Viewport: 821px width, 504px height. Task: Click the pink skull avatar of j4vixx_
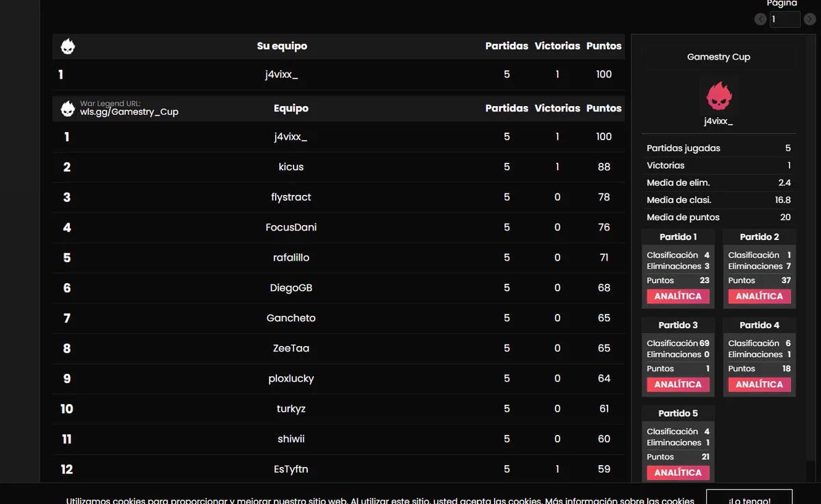(x=718, y=96)
